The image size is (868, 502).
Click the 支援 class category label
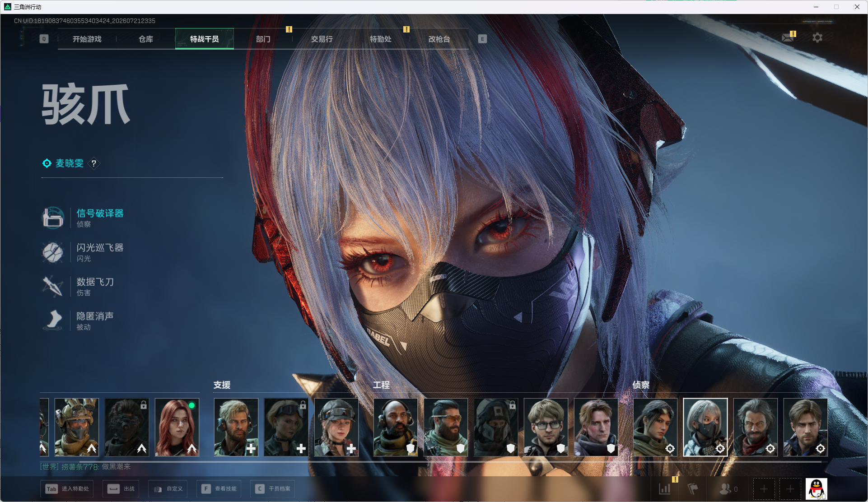(x=222, y=385)
